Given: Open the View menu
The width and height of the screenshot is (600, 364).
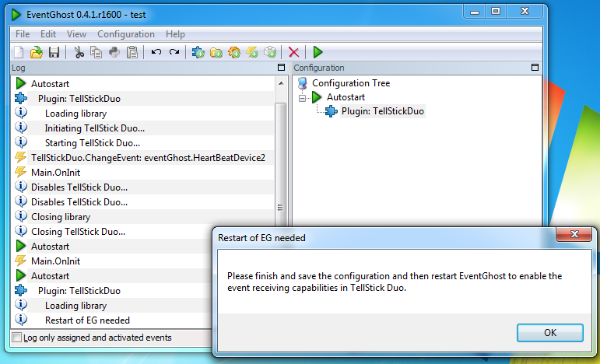Looking at the screenshot, I should 76,34.
